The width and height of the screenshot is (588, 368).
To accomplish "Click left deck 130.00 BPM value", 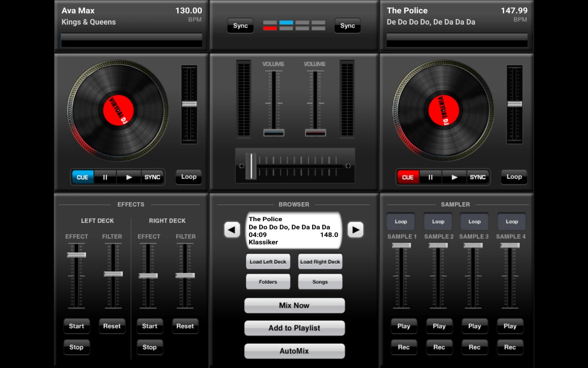I will [189, 11].
